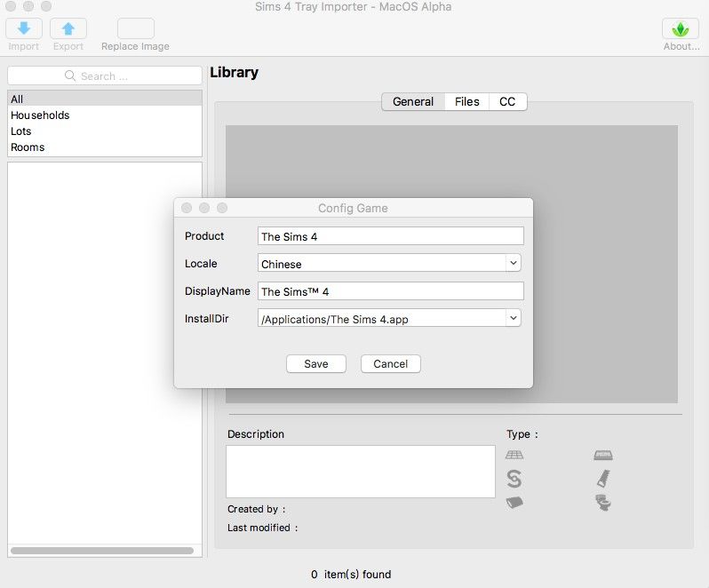Click the '0 item(s) found' status text
The width and height of the screenshot is (709, 588).
point(351,575)
